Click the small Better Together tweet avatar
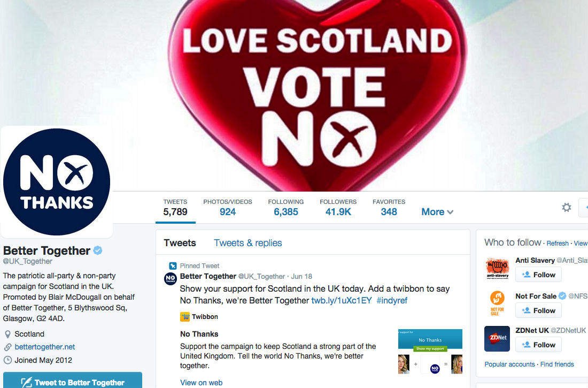This screenshot has height=388, width=588. pos(170,279)
